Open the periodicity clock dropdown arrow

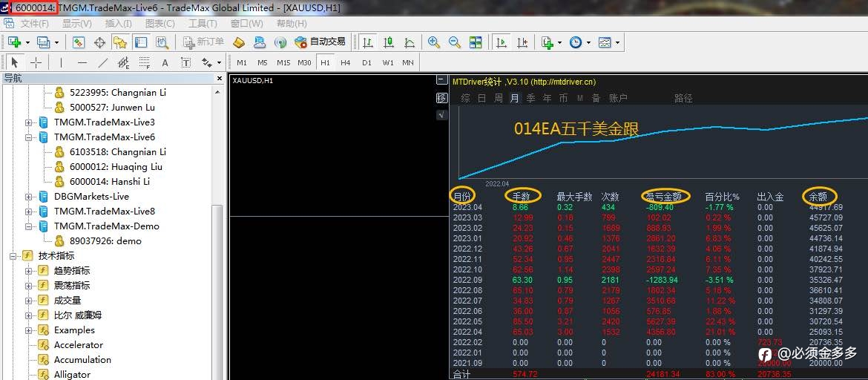click(x=588, y=42)
